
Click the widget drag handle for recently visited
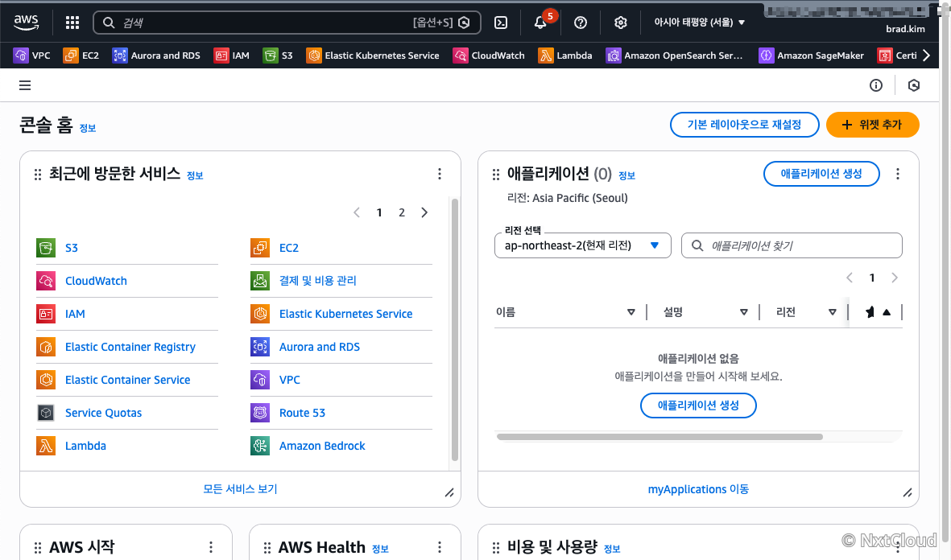pyautogui.click(x=38, y=175)
